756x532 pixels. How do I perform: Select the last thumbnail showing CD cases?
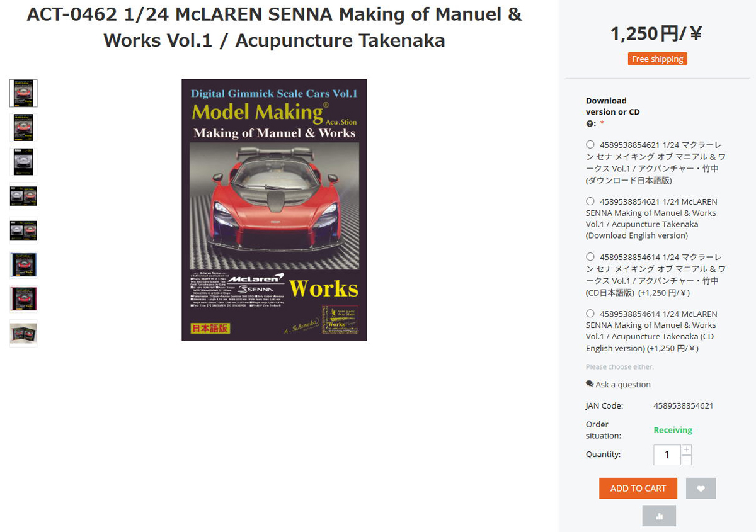(23, 334)
